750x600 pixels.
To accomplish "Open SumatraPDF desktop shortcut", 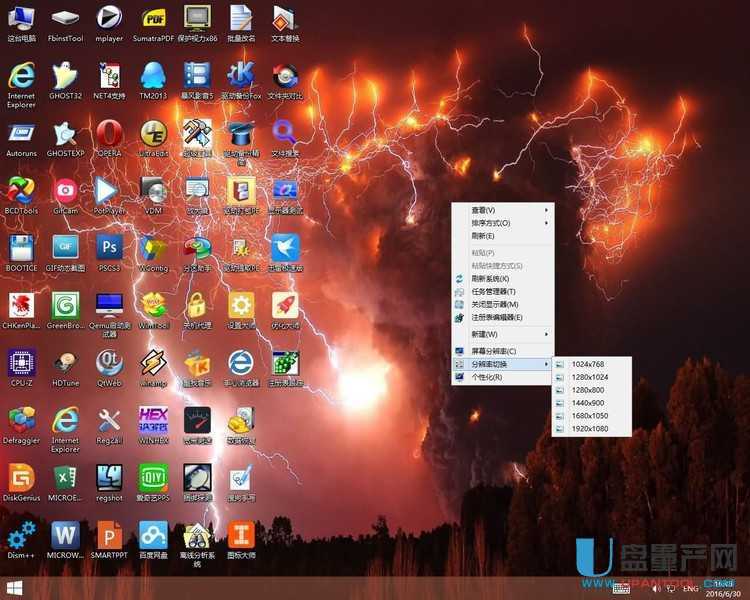I will click(153, 24).
